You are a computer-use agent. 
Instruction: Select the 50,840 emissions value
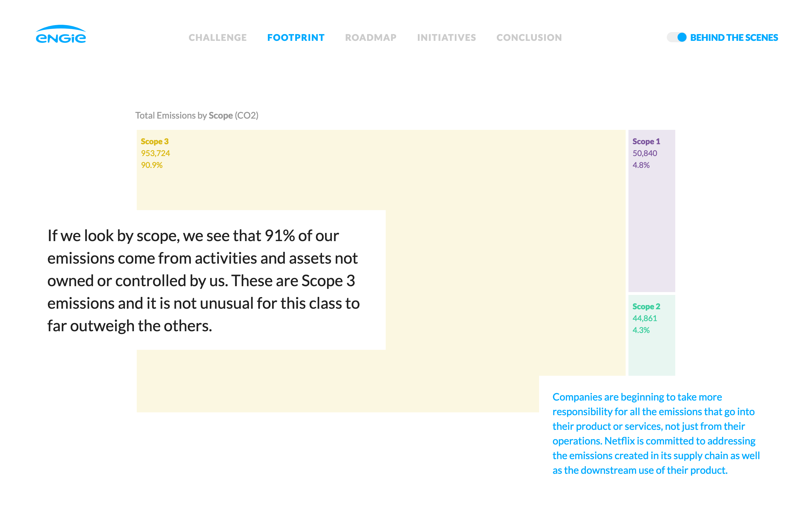click(x=645, y=153)
